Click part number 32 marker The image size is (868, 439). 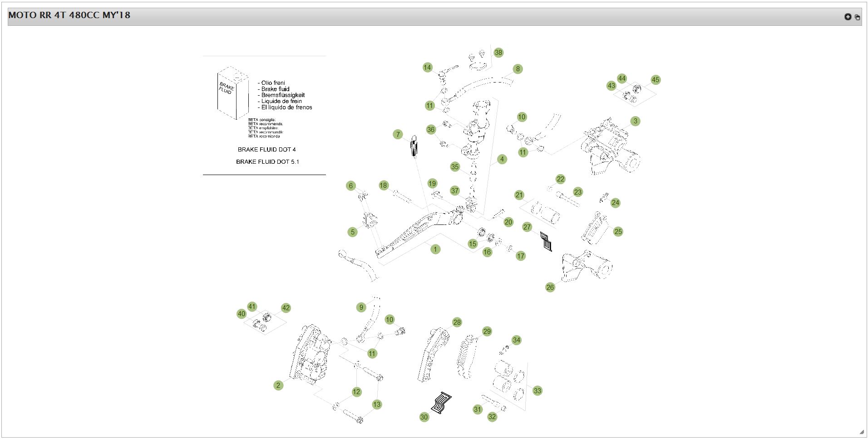493,417
